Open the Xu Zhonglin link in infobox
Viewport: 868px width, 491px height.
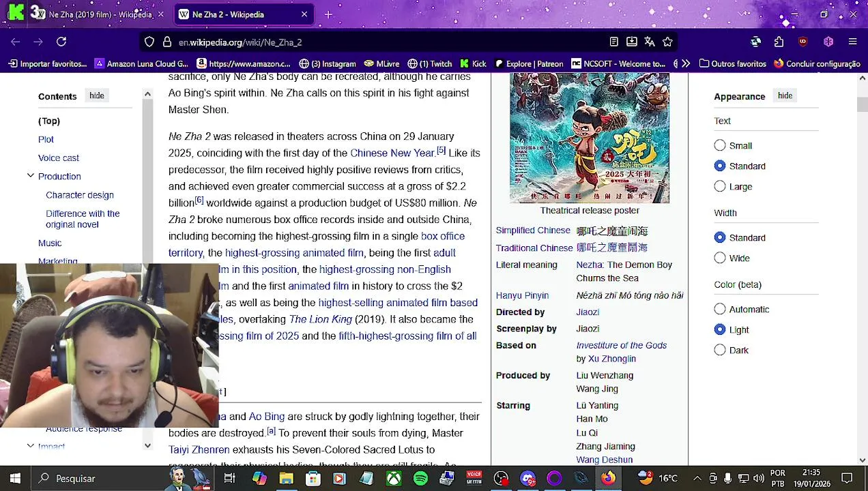tap(612, 359)
